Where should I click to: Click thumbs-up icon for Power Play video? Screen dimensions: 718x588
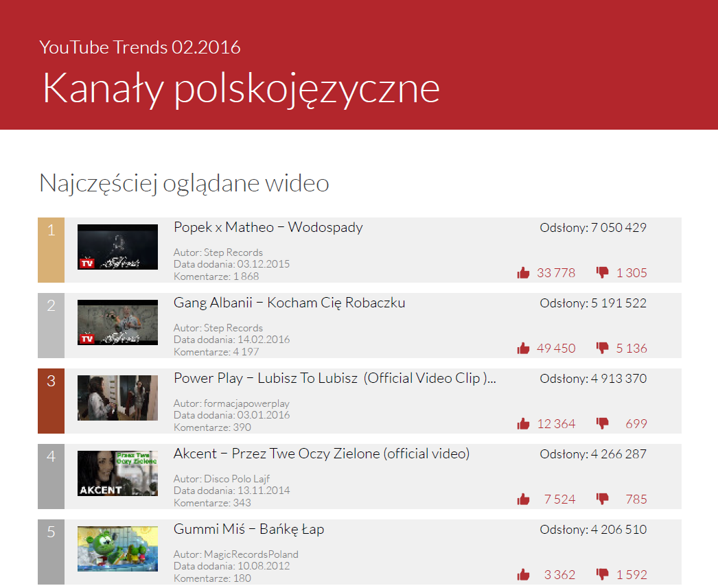coord(524,424)
